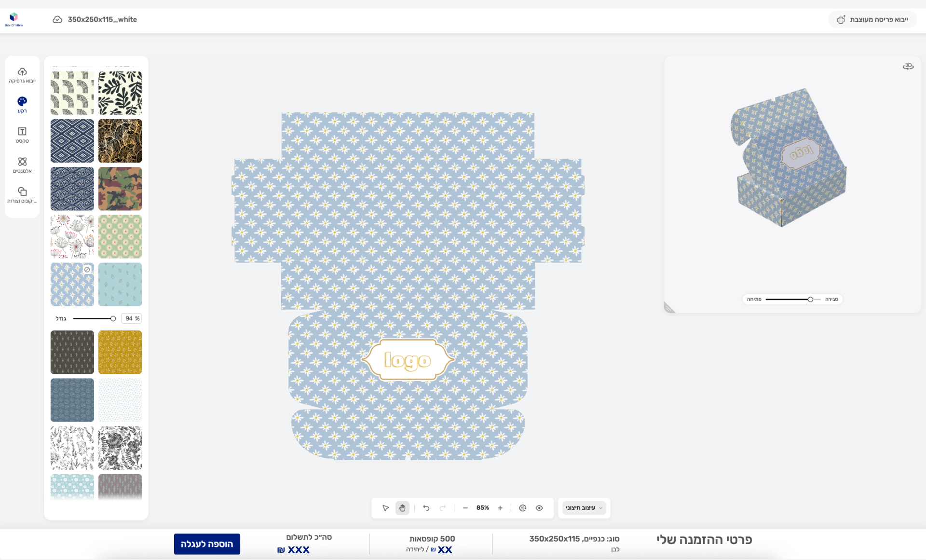Adjust the pattern size slider
This screenshot has width=926, height=560.
click(x=113, y=318)
